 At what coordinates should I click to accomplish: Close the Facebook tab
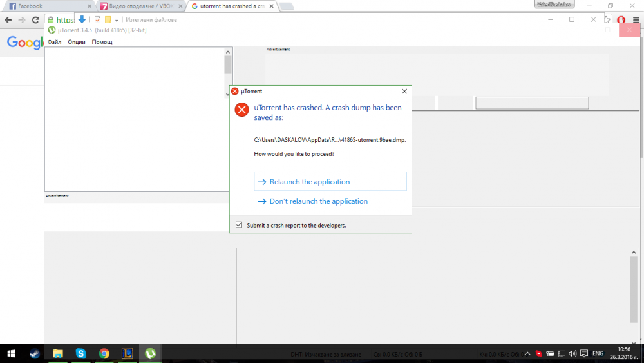(90, 6)
